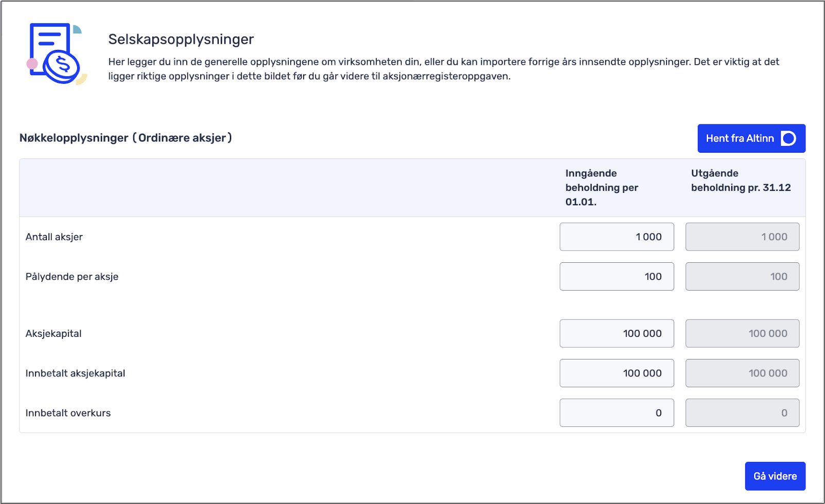Click the Nøkkelopplysninger (Ordinære aksjer) section title
The image size is (825, 504).
pos(126,138)
